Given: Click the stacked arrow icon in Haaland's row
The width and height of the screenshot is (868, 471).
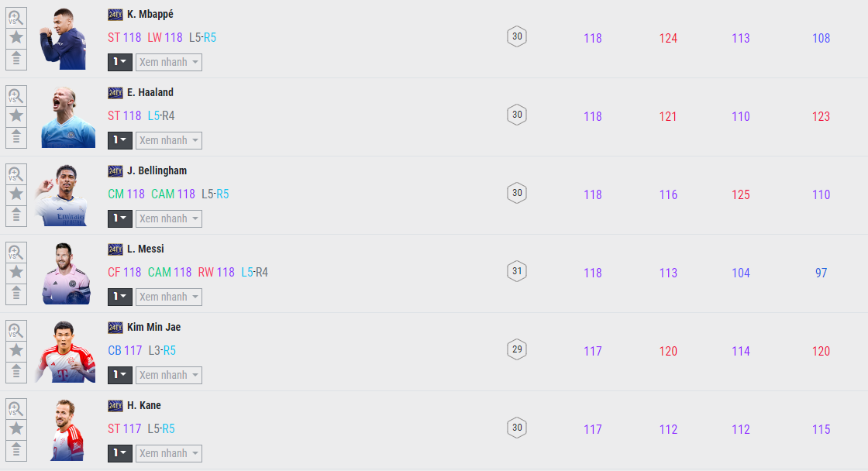Looking at the screenshot, I should click(16, 137).
